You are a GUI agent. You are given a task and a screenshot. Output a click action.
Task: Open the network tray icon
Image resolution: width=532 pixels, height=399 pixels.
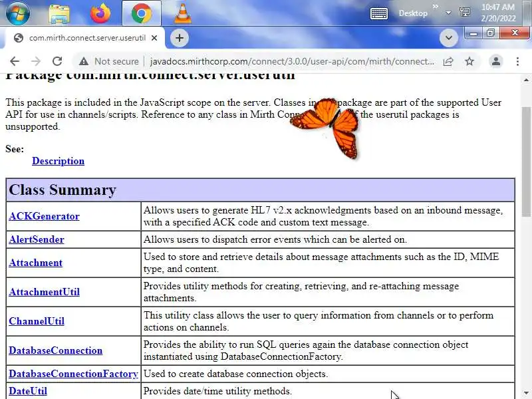point(464,13)
